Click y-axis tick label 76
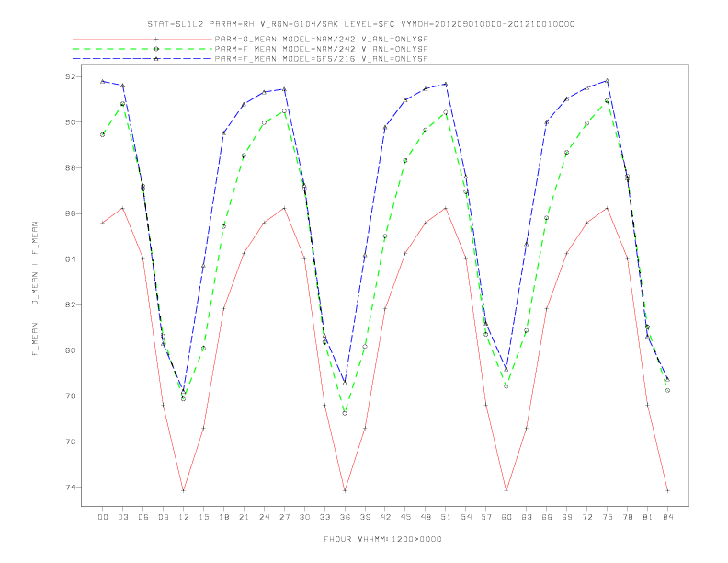This screenshot has width=728, height=563. [71, 442]
